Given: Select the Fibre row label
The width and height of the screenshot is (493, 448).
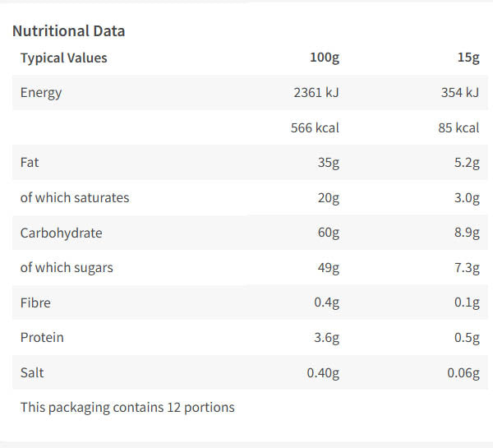Looking at the screenshot, I should (x=35, y=303).
